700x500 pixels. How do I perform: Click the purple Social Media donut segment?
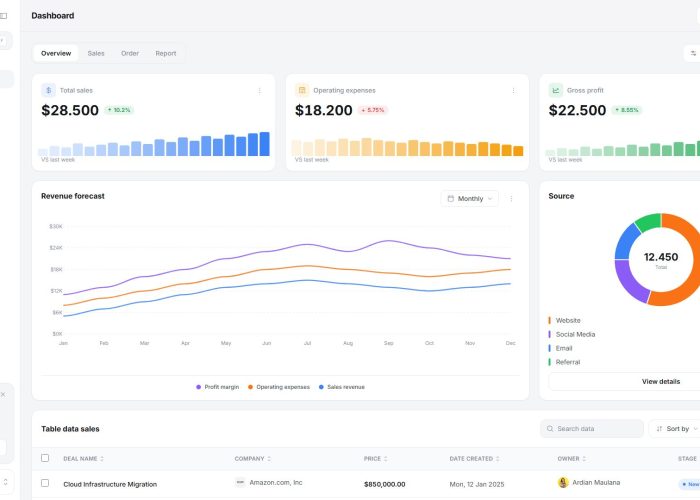pos(629,280)
